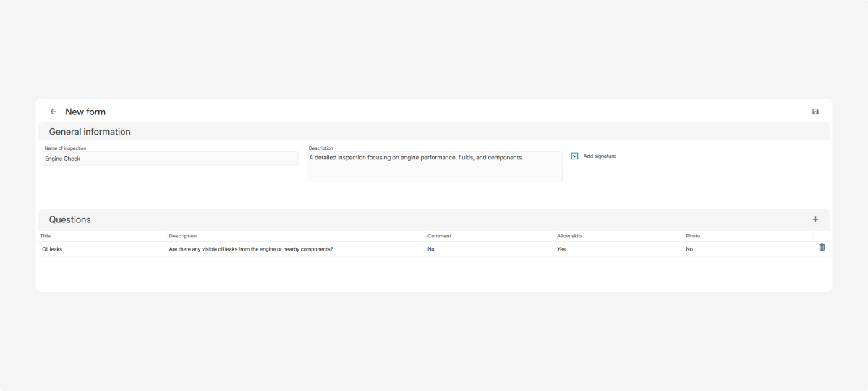The height and width of the screenshot is (391, 868).
Task: Click the Add signature label text
Action: coord(600,156)
